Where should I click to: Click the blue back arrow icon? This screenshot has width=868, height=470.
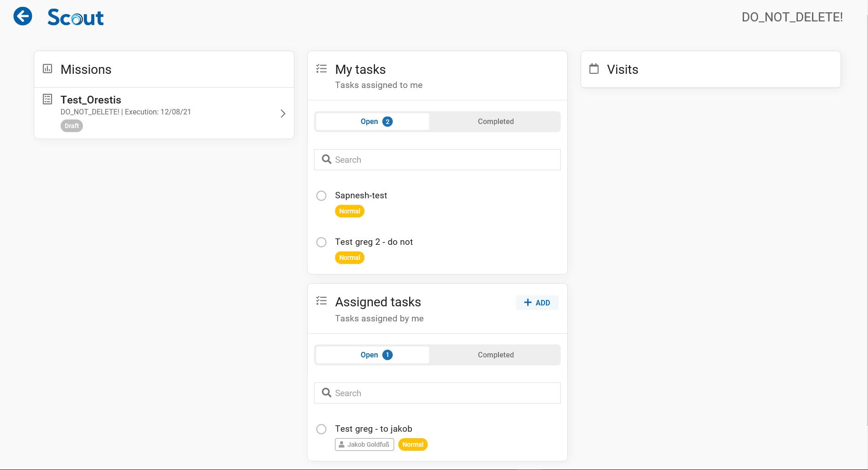[23, 16]
